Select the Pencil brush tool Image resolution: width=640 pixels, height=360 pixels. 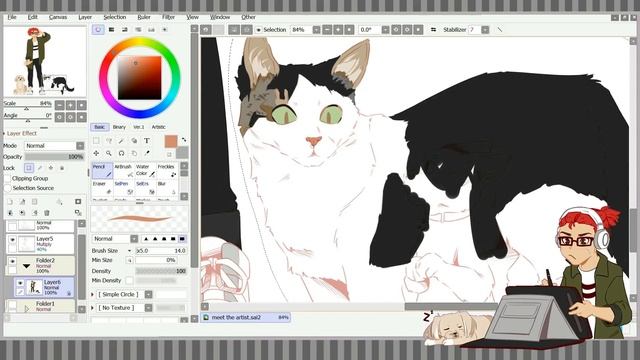pyautogui.click(x=102, y=171)
